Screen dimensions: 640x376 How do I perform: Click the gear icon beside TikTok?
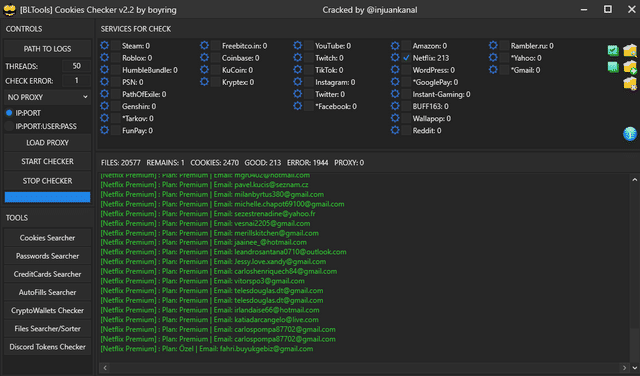298,70
